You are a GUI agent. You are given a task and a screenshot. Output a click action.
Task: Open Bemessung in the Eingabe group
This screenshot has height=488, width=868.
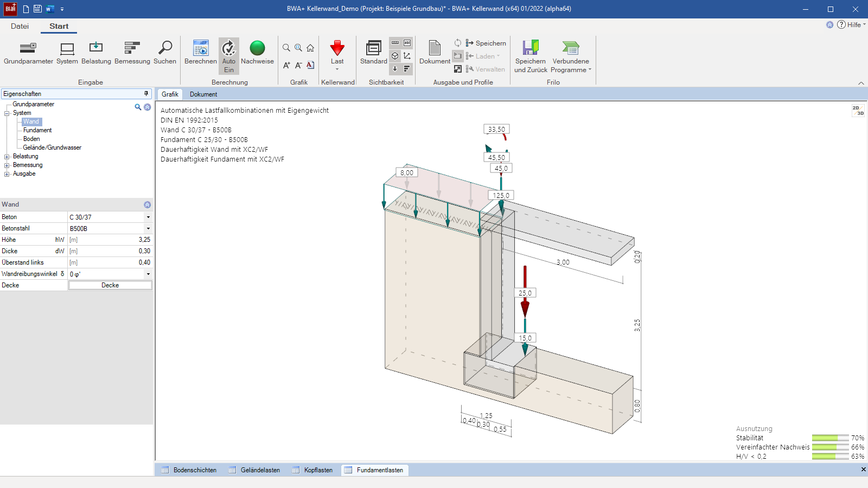tap(132, 53)
